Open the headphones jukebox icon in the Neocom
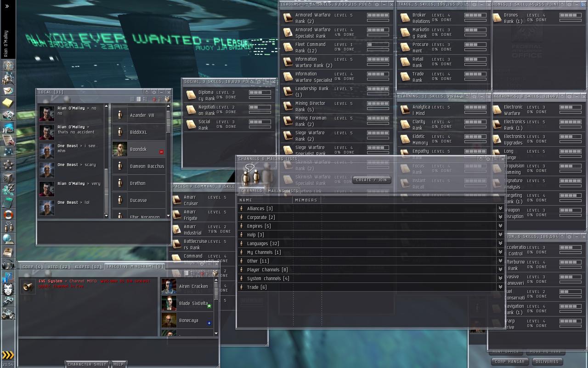The height and width of the screenshot is (368, 588). (8, 264)
